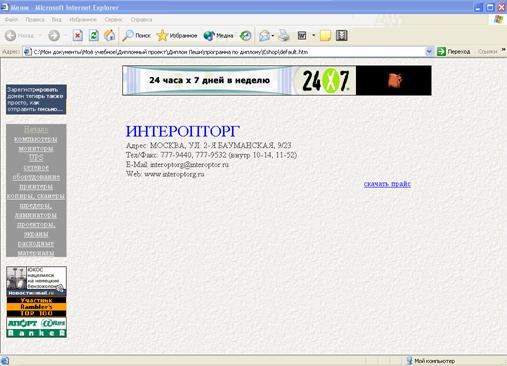Click the 24x7 banner advertisement
The width and height of the screenshot is (507, 366).
point(277,80)
